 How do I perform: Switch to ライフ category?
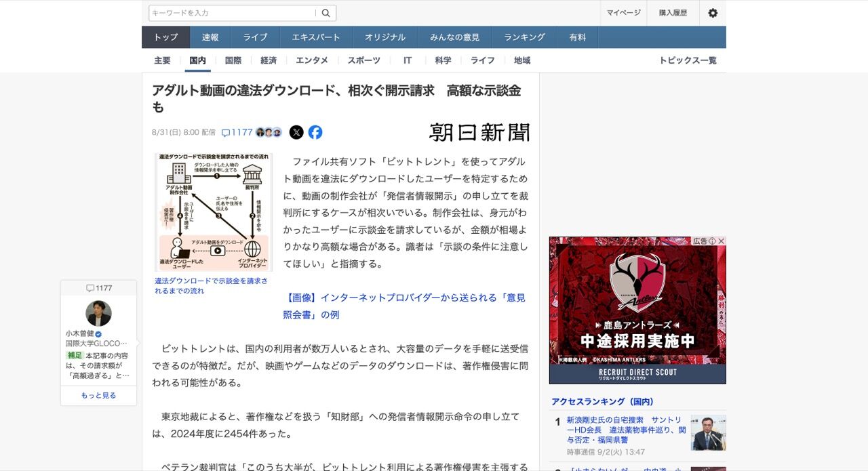click(483, 60)
